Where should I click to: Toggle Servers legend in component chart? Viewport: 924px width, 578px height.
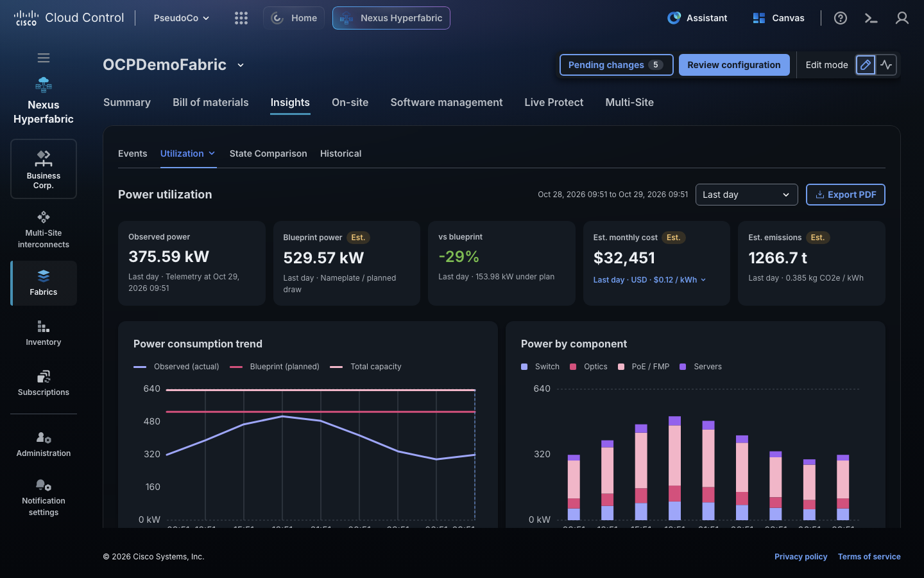[701, 367]
